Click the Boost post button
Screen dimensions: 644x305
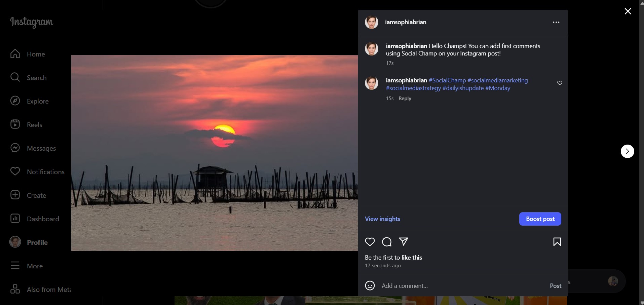[540, 219]
